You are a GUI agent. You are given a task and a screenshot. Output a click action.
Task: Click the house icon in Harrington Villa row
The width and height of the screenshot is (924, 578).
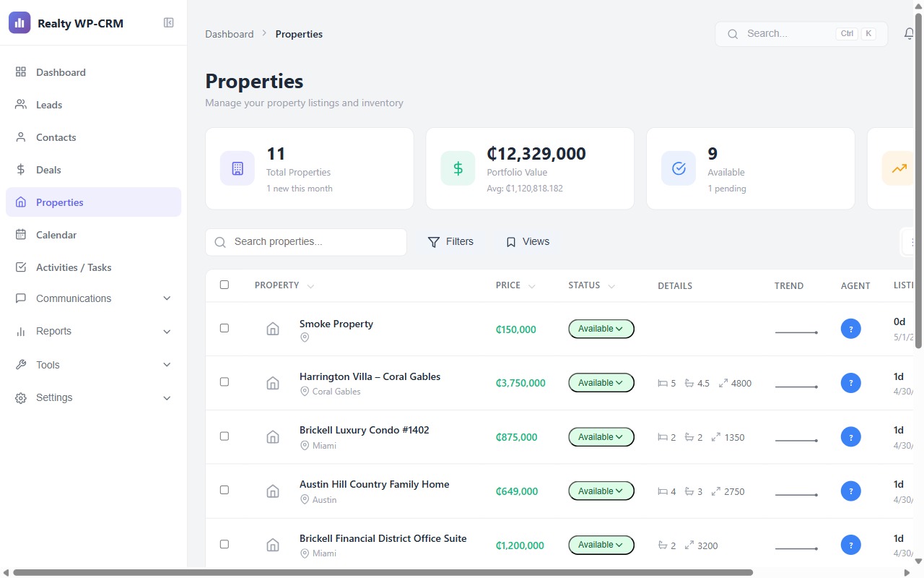tap(273, 383)
